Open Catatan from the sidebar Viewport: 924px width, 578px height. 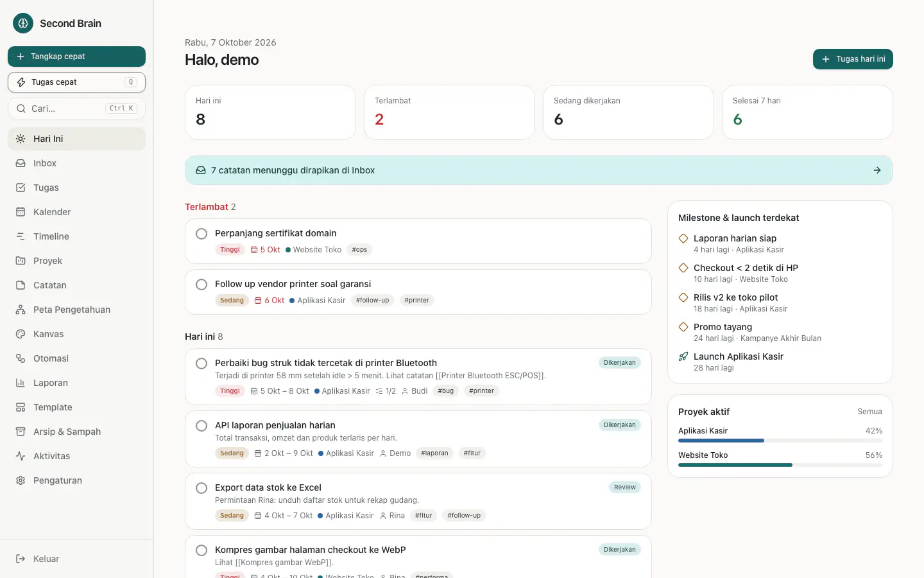point(77,285)
